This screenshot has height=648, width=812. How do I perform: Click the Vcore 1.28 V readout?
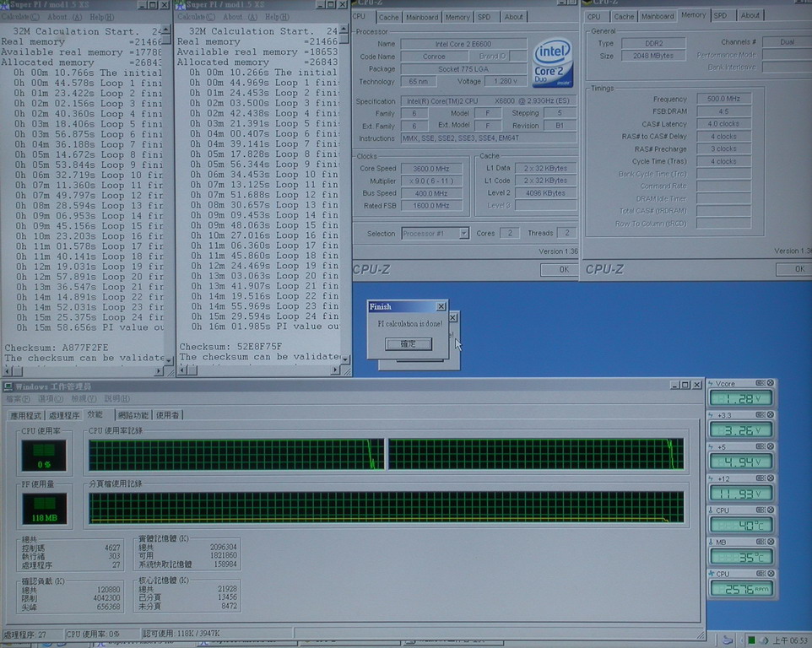tap(741, 398)
